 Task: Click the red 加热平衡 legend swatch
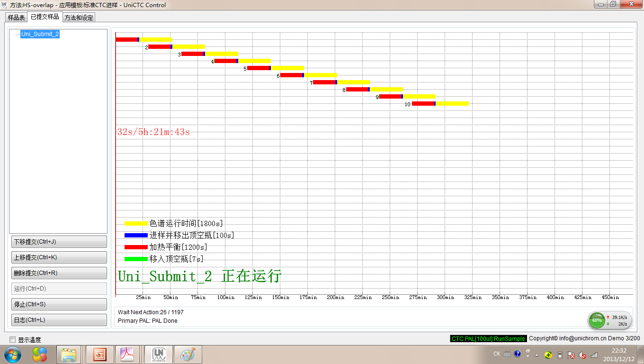[x=136, y=247]
